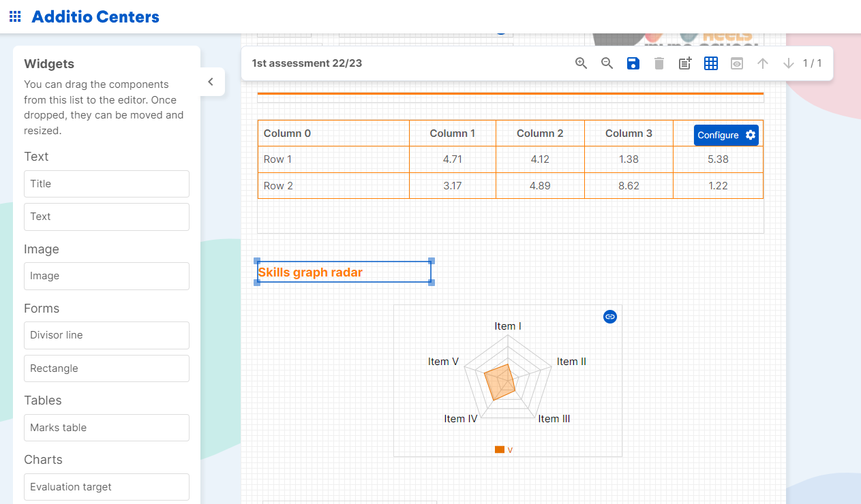Add a new page
This screenshot has height=504, width=861.
pos(685,63)
